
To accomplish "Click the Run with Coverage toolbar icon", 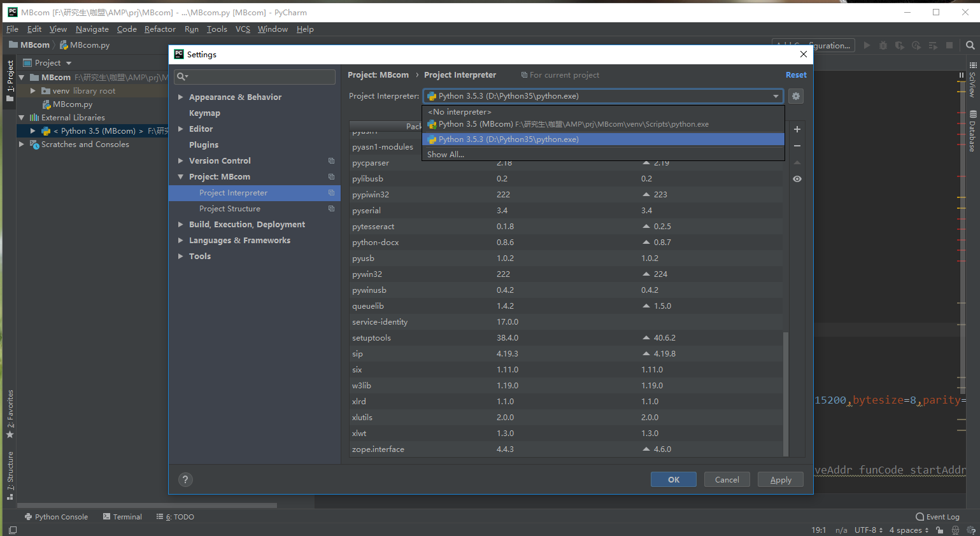I will coord(899,45).
